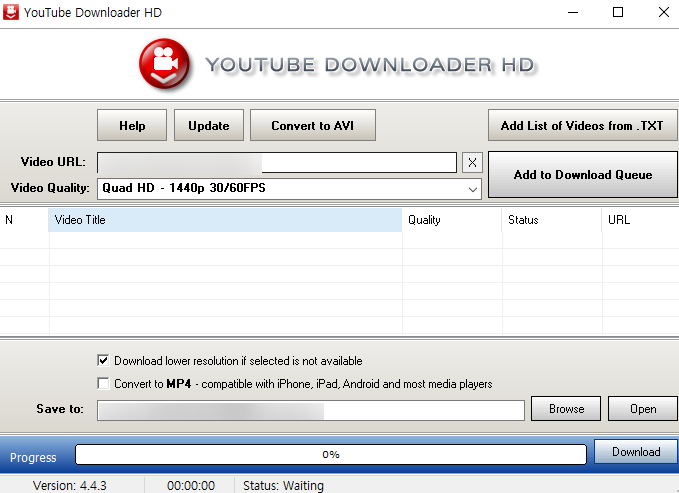Sort by Video Title column header

225,220
